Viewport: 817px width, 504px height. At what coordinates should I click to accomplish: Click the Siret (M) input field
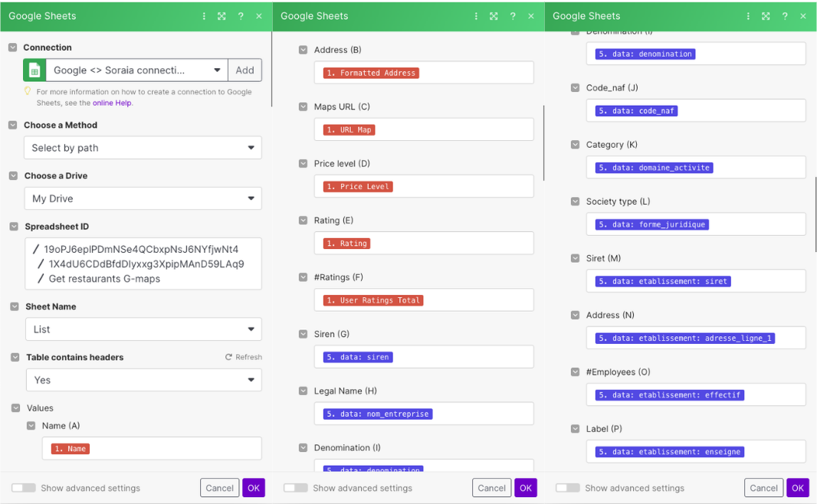[696, 281]
